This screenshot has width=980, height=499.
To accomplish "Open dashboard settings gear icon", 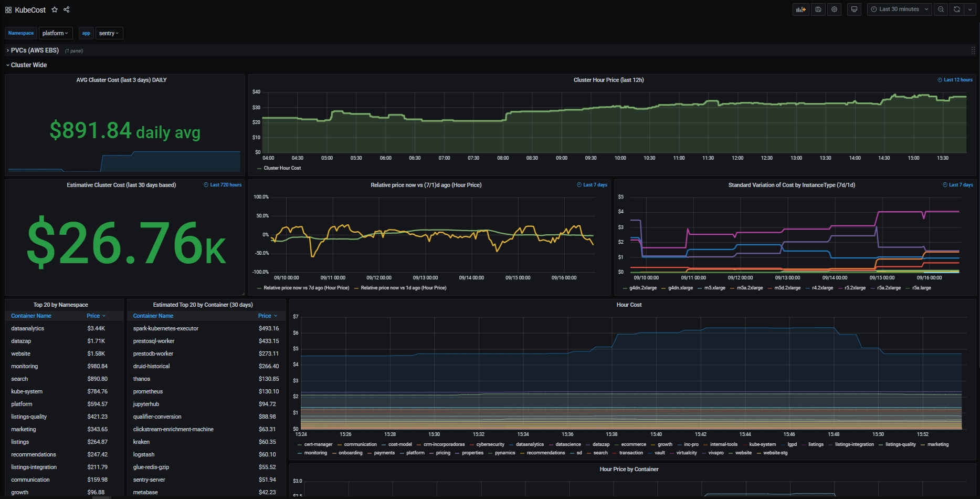I will point(834,9).
